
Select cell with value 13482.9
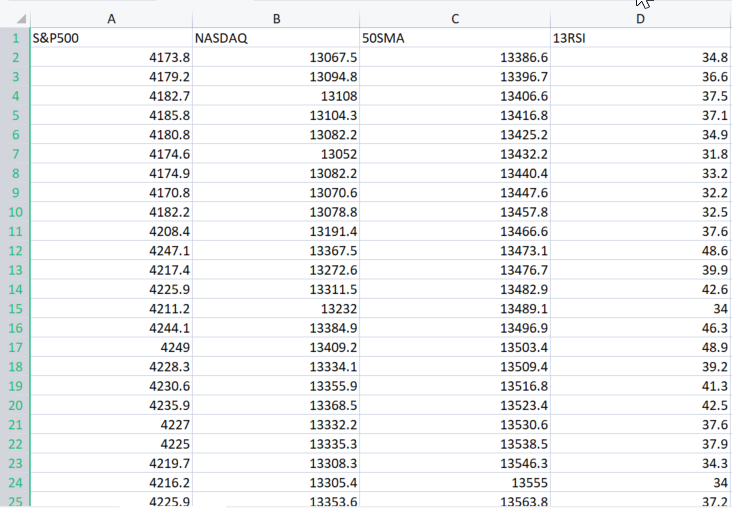pos(455,289)
